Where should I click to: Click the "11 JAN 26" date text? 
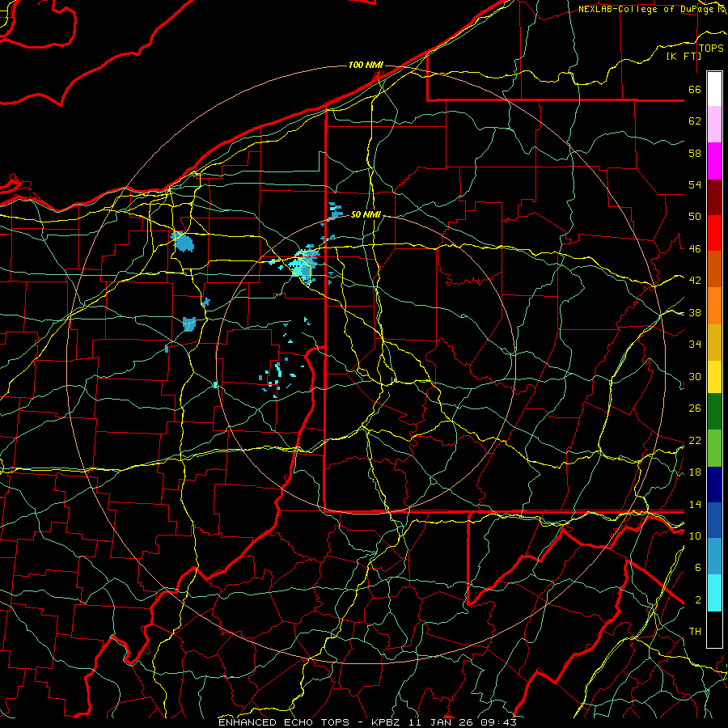[442, 722]
